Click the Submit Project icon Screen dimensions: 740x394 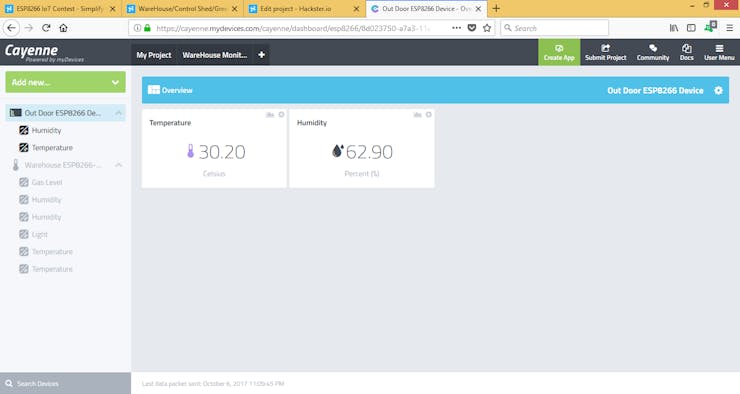(605, 48)
